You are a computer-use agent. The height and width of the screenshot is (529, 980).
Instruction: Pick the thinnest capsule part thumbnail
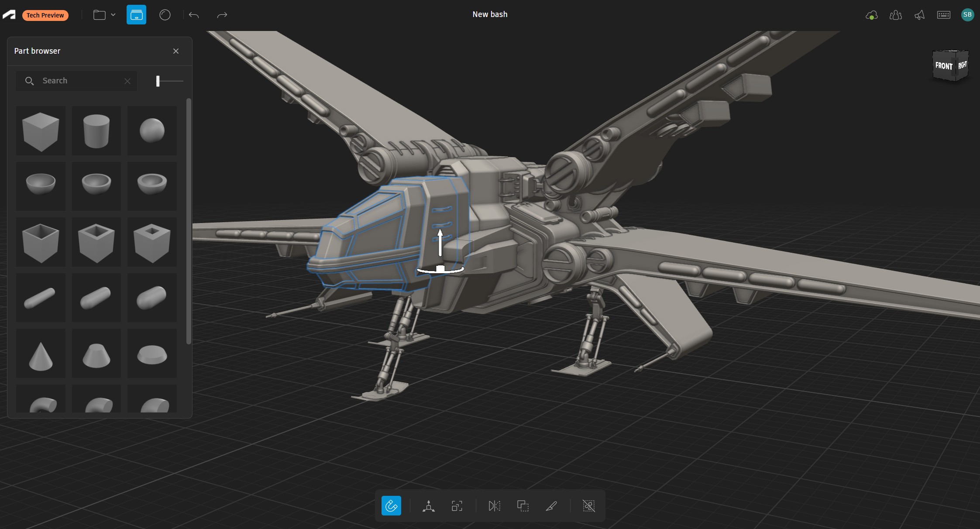[41, 298]
